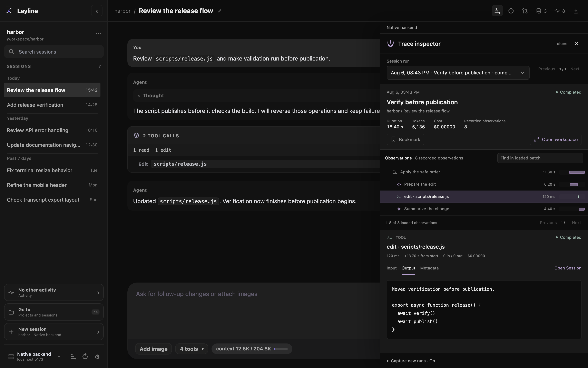588x368 pixels.
Task: Toggle Bookmark for this run
Action: click(x=405, y=139)
